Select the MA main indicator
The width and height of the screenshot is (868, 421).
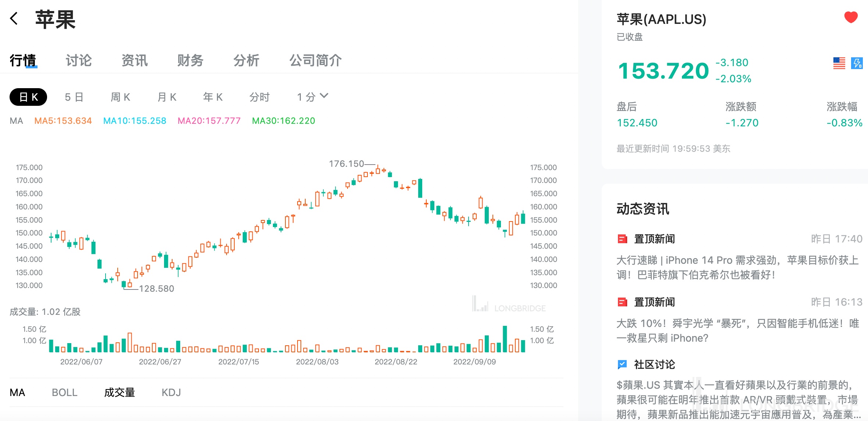[17, 393]
